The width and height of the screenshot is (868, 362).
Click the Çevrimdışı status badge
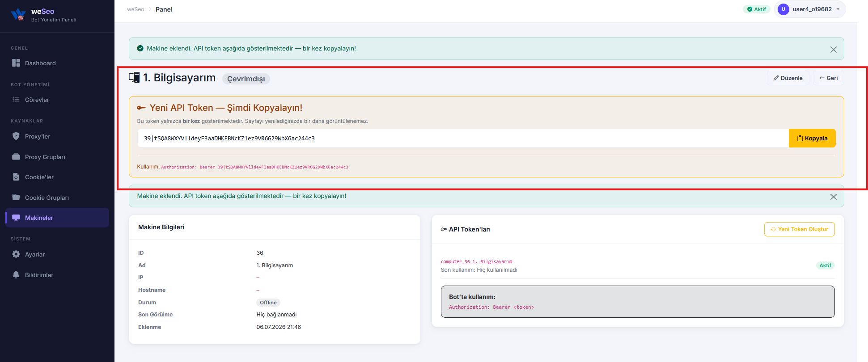tap(246, 79)
